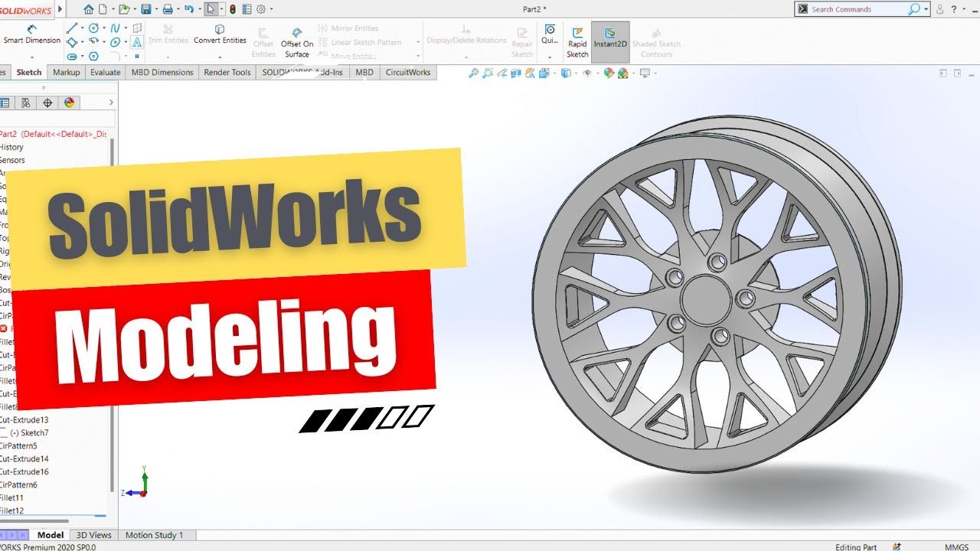
Task: Switch to the 3D Views bottom tab
Action: [94, 535]
